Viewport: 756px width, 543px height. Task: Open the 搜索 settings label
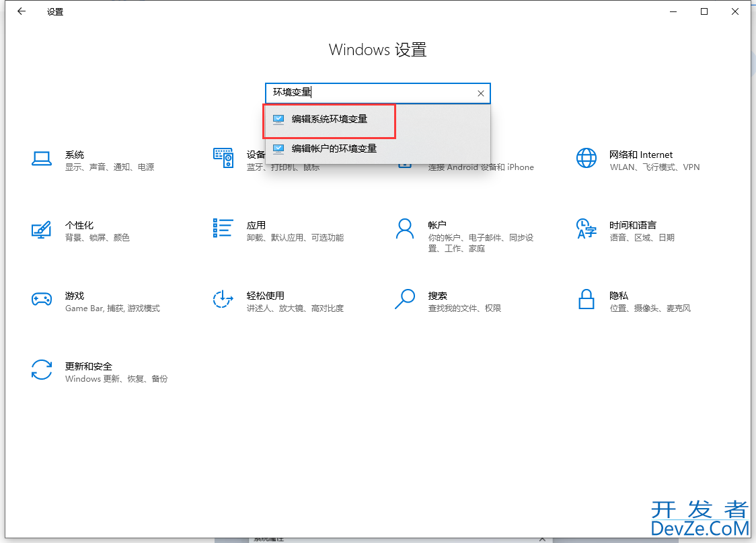pyautogui.click(x=438, y=296)
